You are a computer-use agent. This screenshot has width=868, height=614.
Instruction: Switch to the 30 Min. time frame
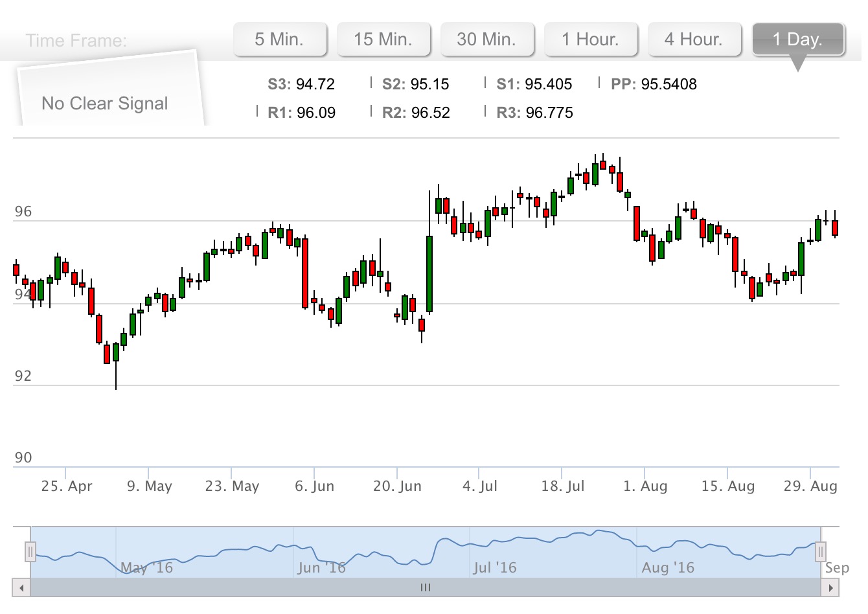[487, 40]
